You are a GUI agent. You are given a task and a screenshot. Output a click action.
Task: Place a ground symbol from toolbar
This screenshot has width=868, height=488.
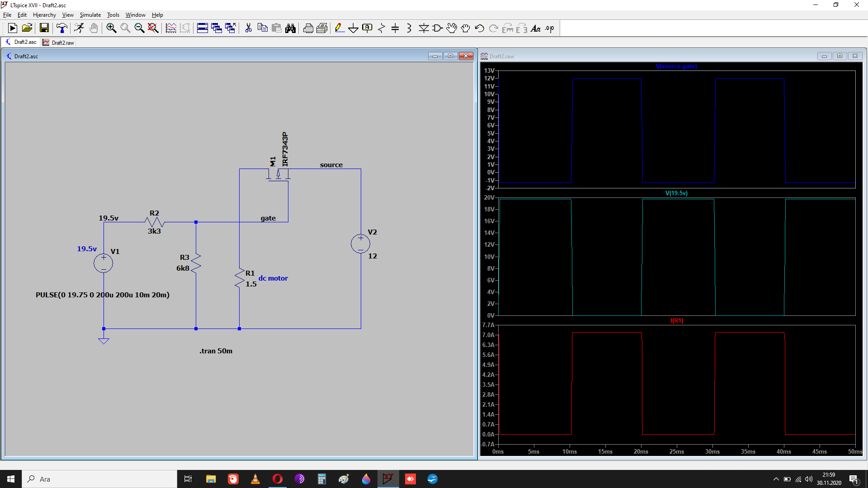(x=354, y=28)
